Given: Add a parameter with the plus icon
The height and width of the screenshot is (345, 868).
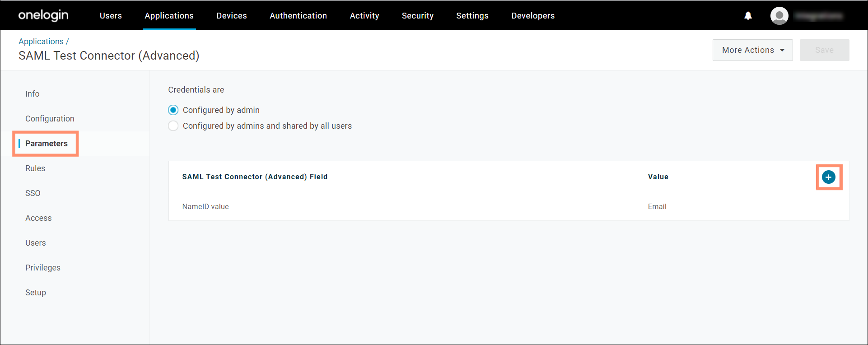Looking at the screenshot, I should click(x=828, y=177).
